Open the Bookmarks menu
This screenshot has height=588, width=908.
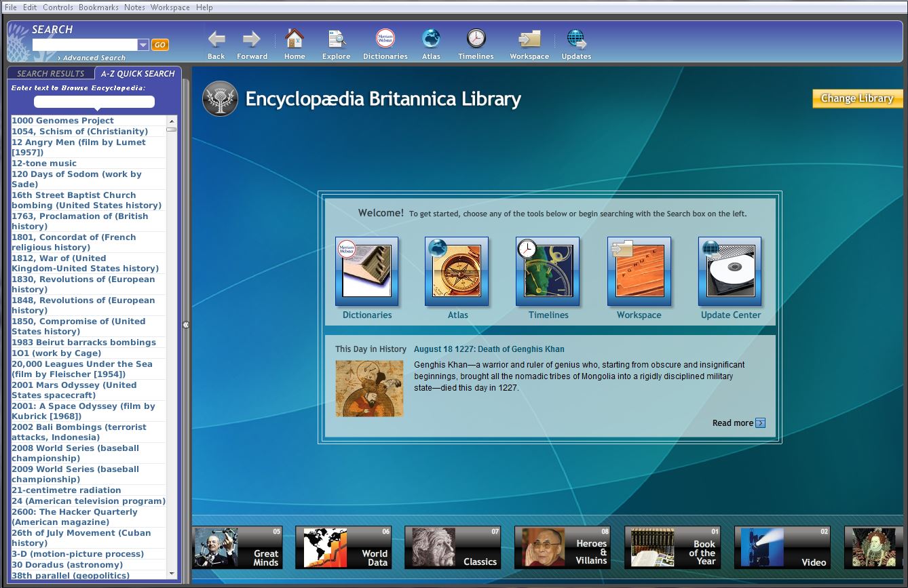[x=98, y=7]
